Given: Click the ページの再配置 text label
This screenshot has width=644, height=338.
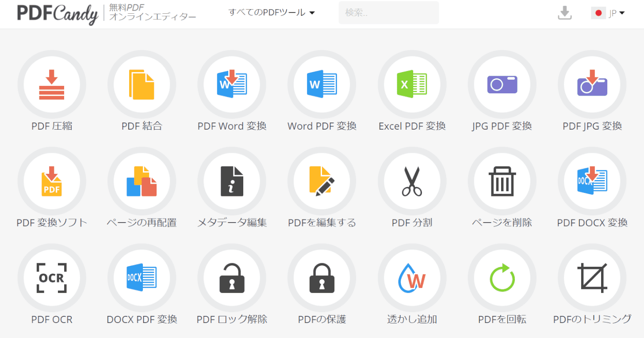Looking at the screenshot, I should (142, 223).
